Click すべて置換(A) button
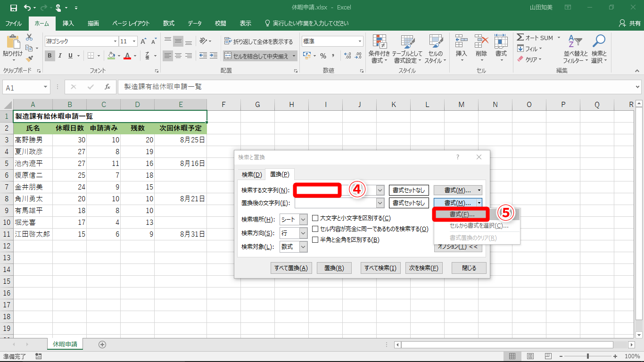This screenshot has height=362, width=644. pos(291,268)
